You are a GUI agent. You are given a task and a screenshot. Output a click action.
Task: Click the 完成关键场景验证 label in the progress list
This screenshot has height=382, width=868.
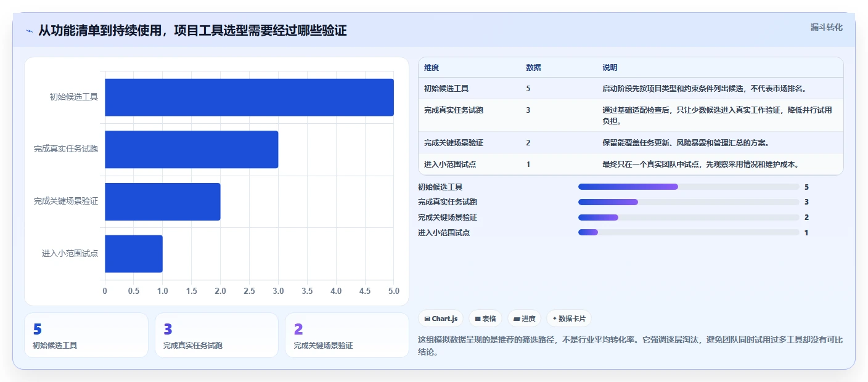coord(448,217)
